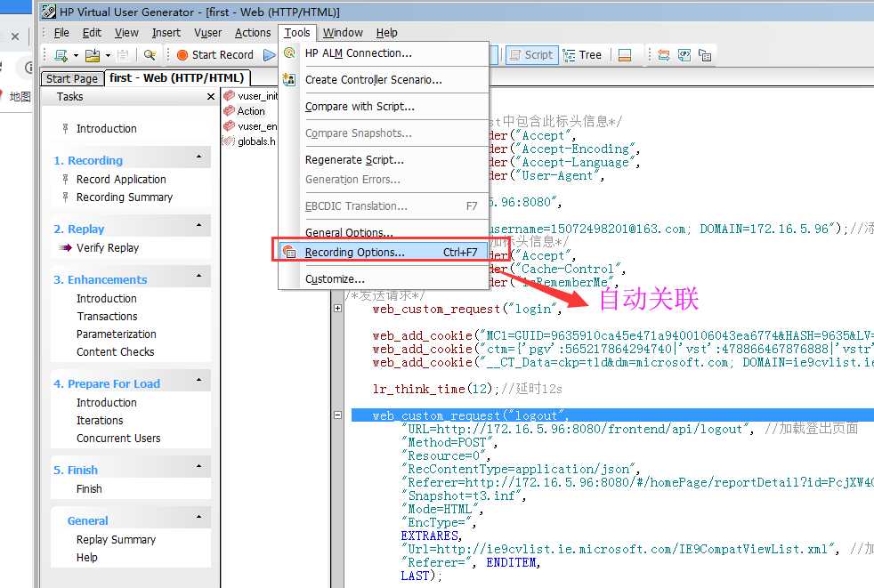Open the Vuser menu
874x588 pixels.
pos(208,32)
